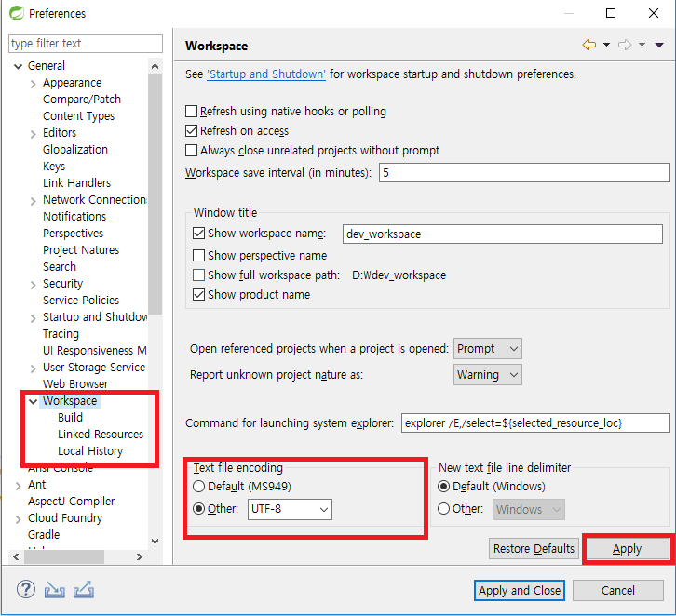Open Local History under Workspace
Viewport: 676px width, 616px height.
90,451
